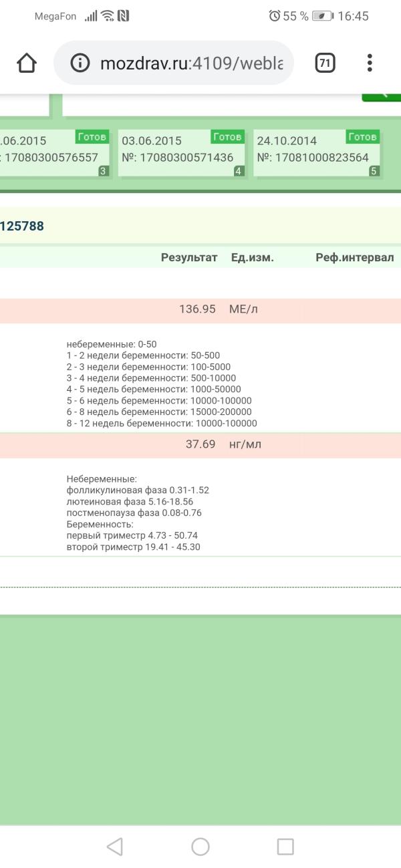
Task: Tap line фолликулиновая фаза 0.31-1.52
Action: 138,490
